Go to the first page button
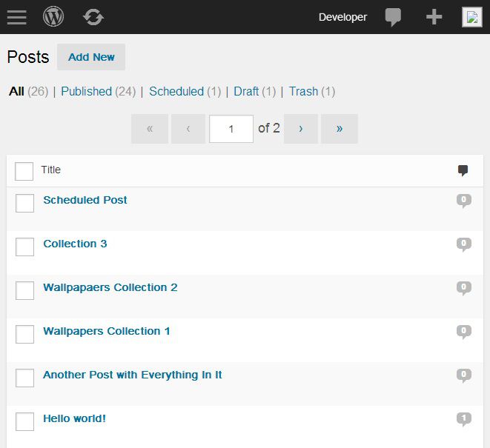 coord(150,129)
